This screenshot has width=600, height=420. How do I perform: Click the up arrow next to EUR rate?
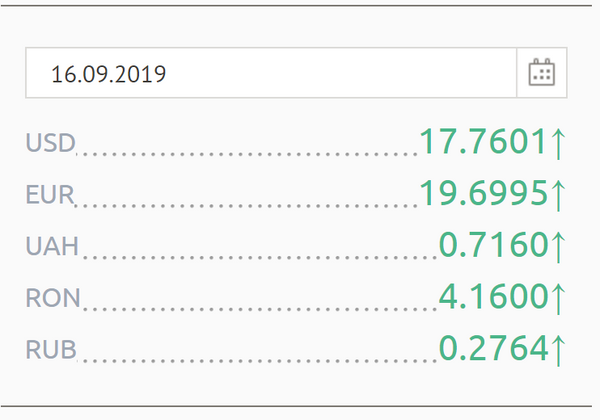pyautogui.click(x=558, y=195)
